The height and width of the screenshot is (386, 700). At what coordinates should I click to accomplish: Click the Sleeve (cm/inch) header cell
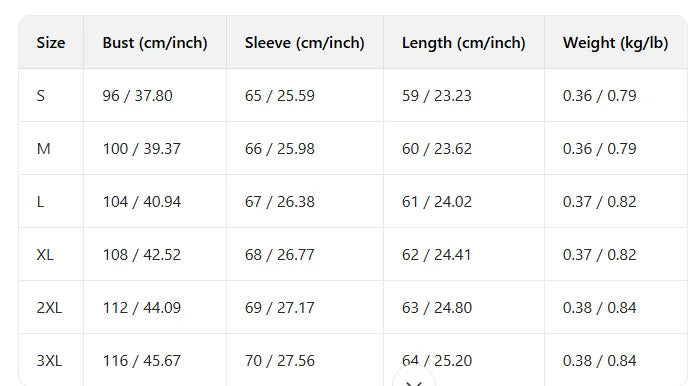coord(304,43)
